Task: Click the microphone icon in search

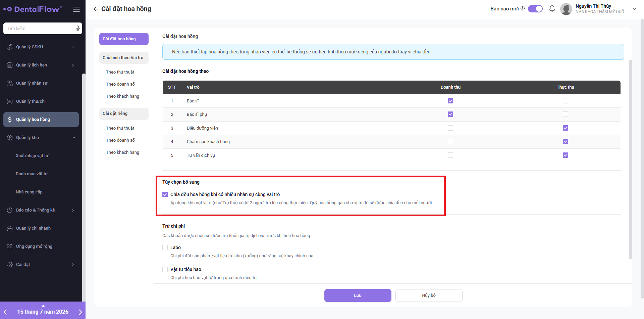Action: (78, 29)
